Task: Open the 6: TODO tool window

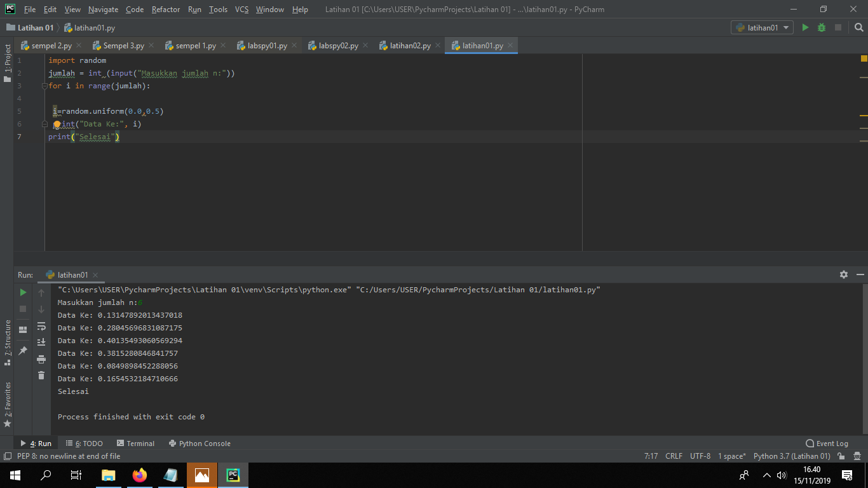Action: coord(84,444)
